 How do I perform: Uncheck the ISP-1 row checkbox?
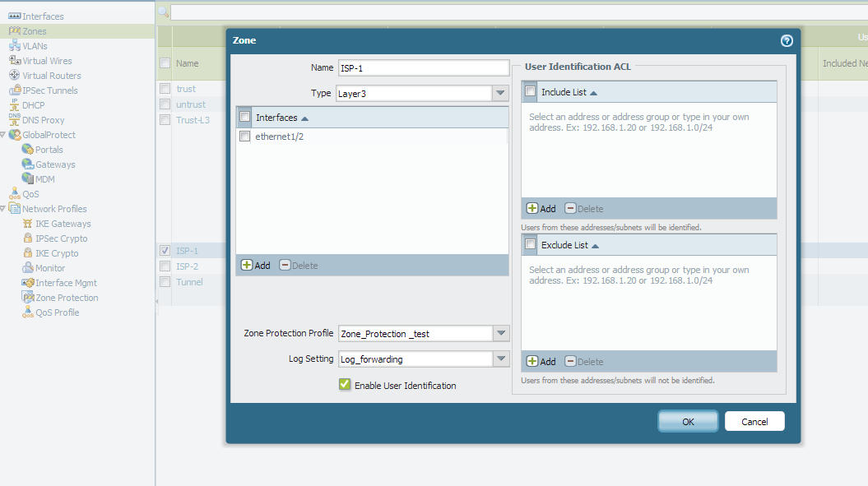[x=165, y=251]
